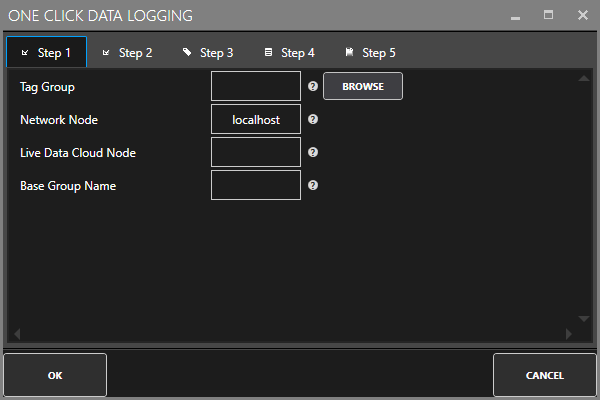Open help for Live Data Cloud Node
This screenshot has height=400, width=600.
[x=313, y=153]
